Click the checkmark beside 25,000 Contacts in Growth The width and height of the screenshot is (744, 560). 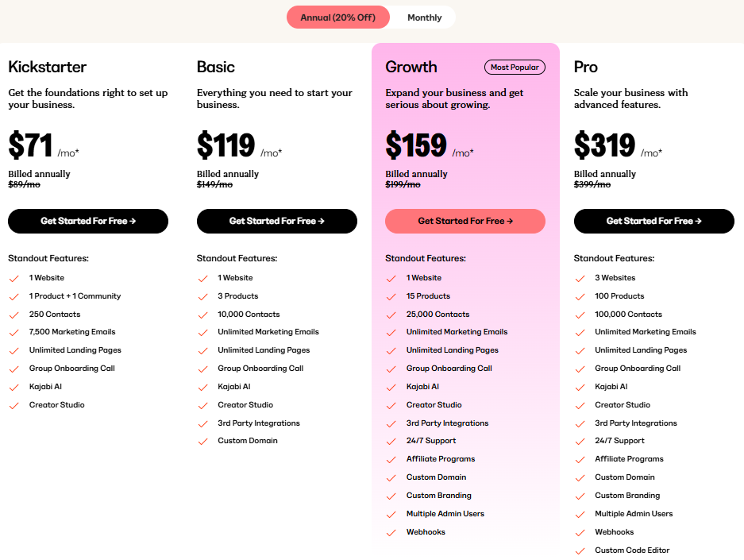tap(391, 314)
